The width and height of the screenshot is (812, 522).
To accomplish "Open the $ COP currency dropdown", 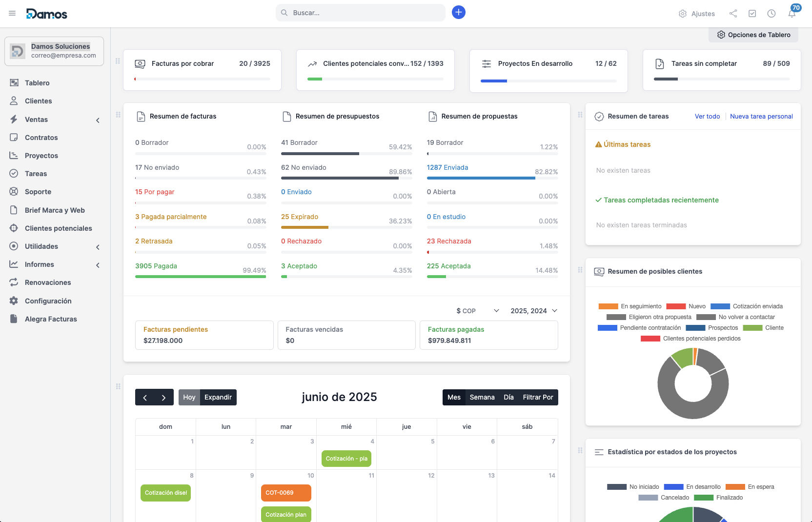I will tap(477, 311).
